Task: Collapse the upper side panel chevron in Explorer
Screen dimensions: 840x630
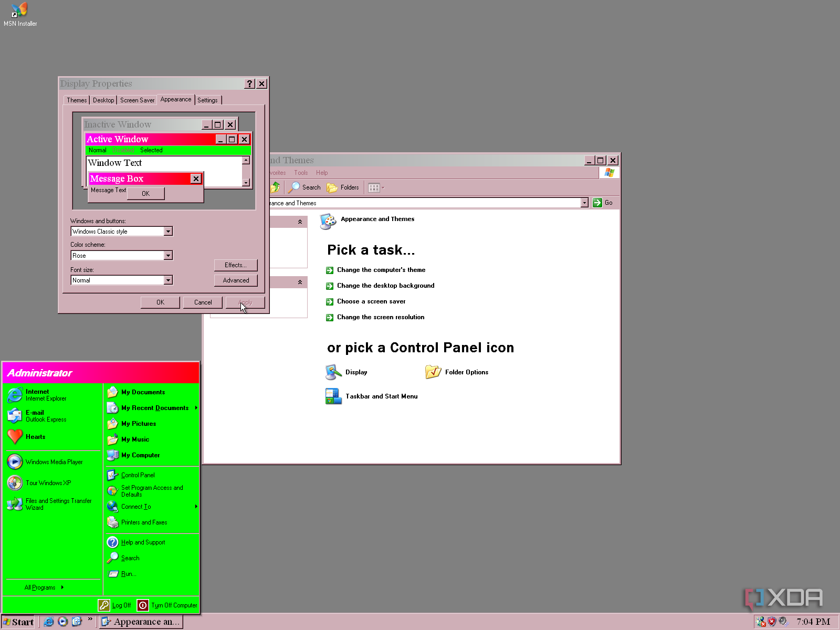Action: coord(300,222)
